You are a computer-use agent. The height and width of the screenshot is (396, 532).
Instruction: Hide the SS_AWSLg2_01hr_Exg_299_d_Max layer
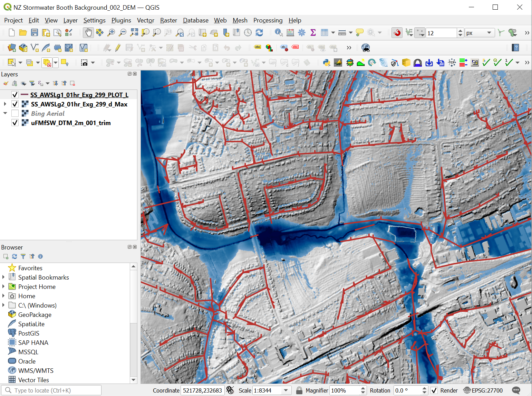(x=15, y=104)
